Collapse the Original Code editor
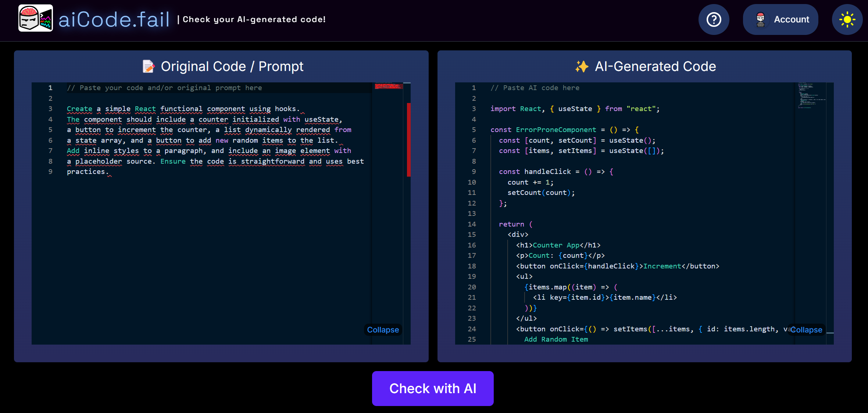The image size is (868, 413). point(383,330)
